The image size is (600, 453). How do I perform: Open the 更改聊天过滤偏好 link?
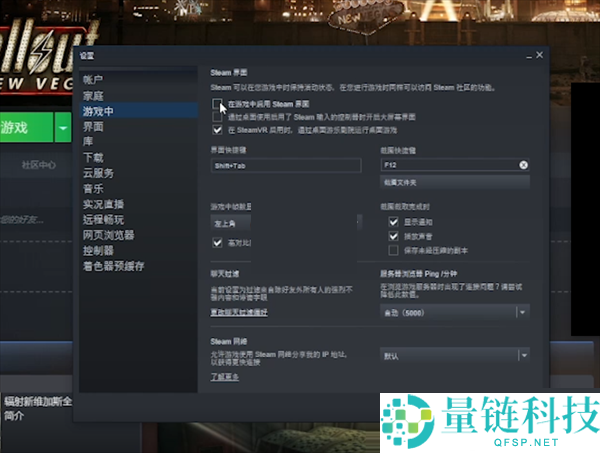pyautogui.click(x=239, y=313)
